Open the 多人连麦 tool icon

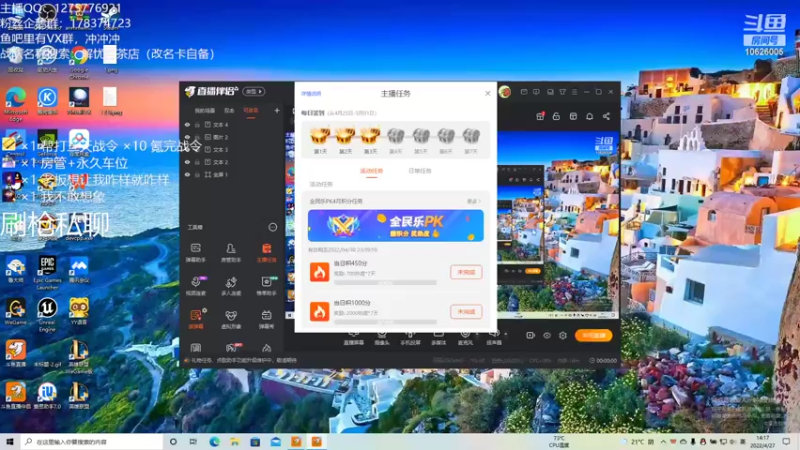(231, 286)
